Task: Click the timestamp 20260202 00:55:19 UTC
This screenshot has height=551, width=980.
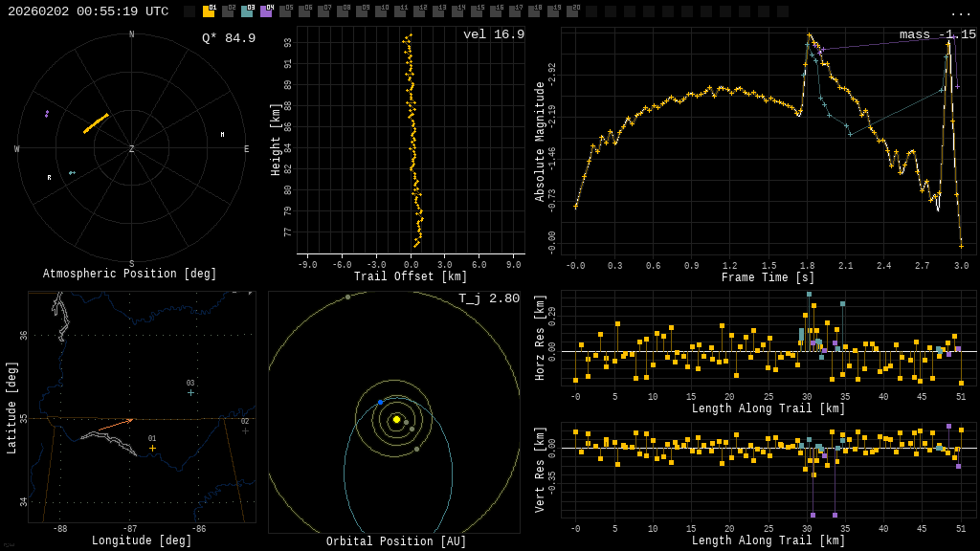Action: click(x=88, y=11)
